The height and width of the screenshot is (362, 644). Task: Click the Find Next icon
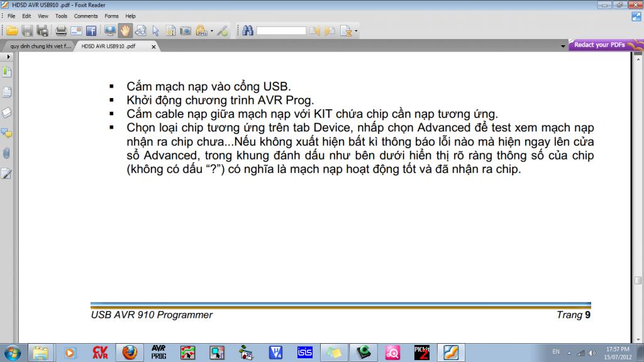[x=330, y=31]
